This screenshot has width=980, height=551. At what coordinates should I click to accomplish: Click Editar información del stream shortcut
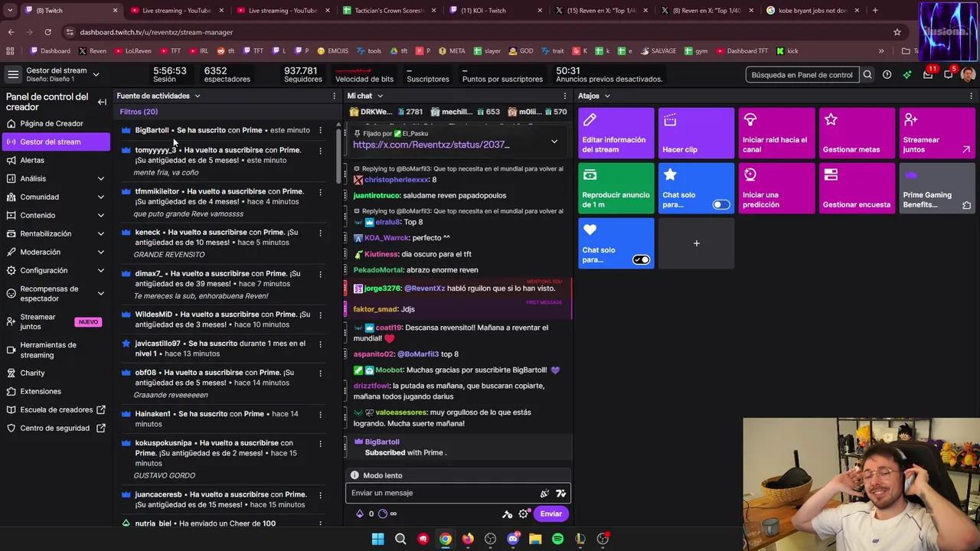pyautogui.click(x=616, y=133)
